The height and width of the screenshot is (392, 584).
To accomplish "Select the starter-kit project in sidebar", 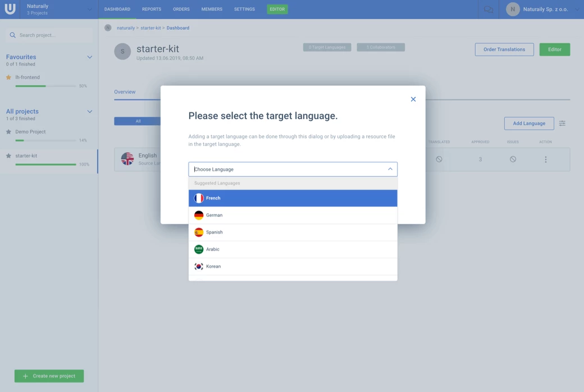I will [x=26, y=156].
